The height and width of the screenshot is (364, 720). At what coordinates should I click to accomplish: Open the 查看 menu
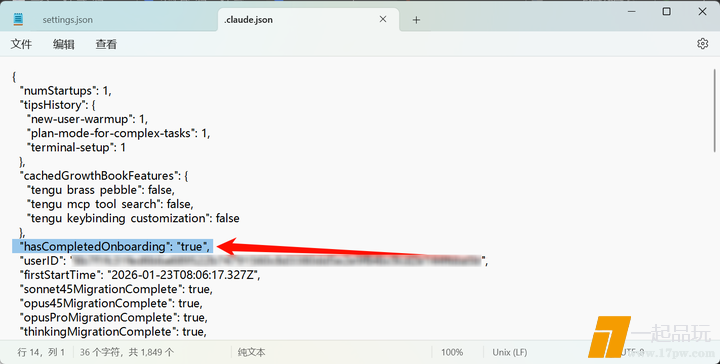(106, 44)
